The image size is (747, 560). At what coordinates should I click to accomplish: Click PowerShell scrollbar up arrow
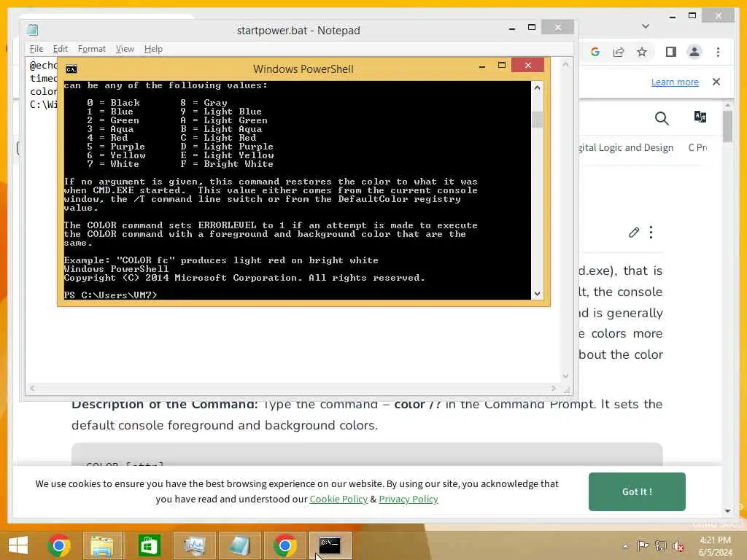538,87
